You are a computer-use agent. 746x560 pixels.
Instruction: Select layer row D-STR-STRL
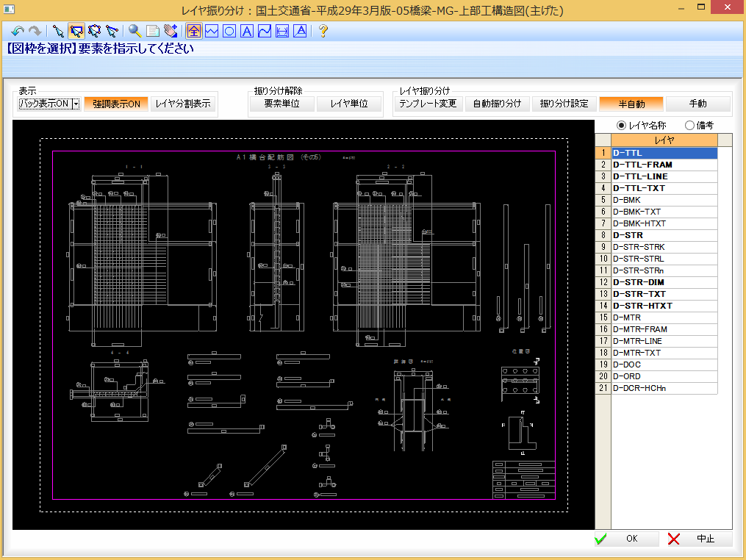664,259
